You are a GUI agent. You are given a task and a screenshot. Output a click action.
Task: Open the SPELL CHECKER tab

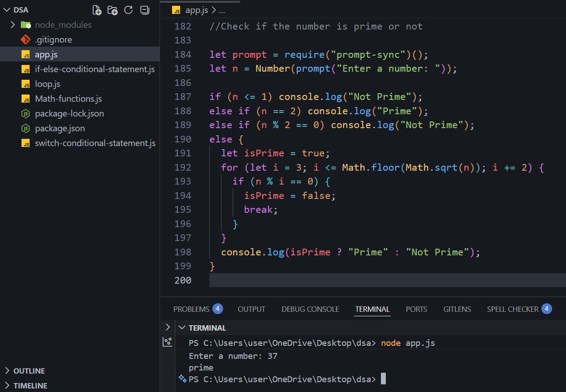click(513, 309)
